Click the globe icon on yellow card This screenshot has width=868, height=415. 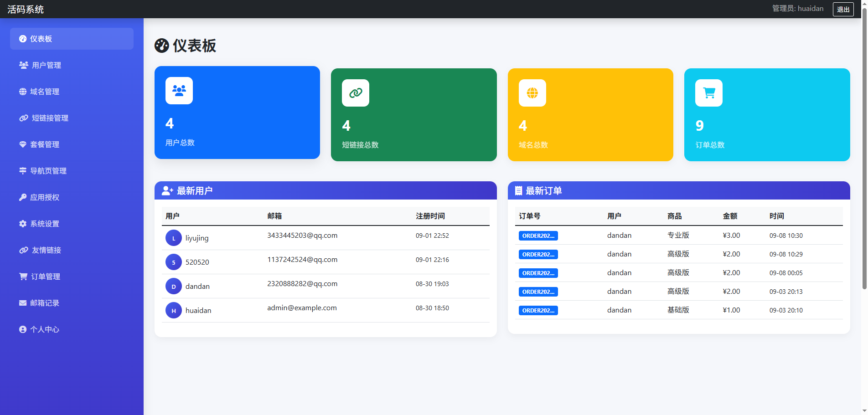532,93
